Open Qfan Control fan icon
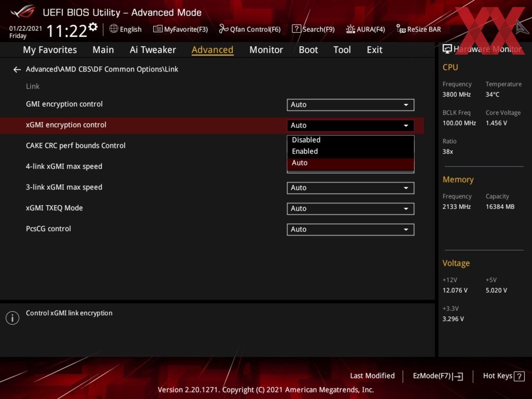The image size is (532, 399). 223,29
